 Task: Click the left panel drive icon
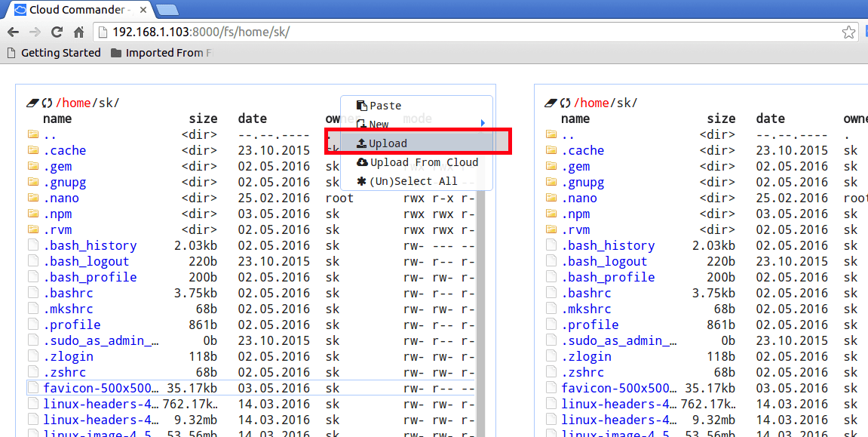[x=32, y=103]
